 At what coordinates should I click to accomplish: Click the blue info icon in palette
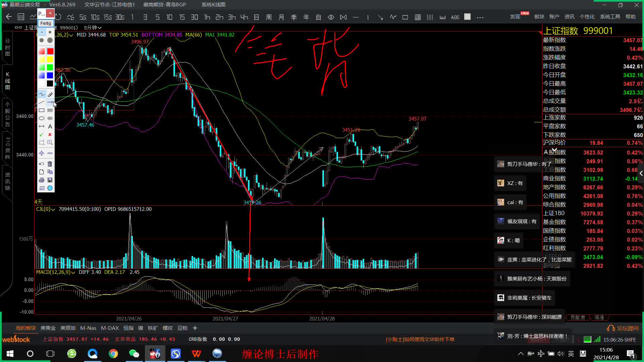coord(50,188)
